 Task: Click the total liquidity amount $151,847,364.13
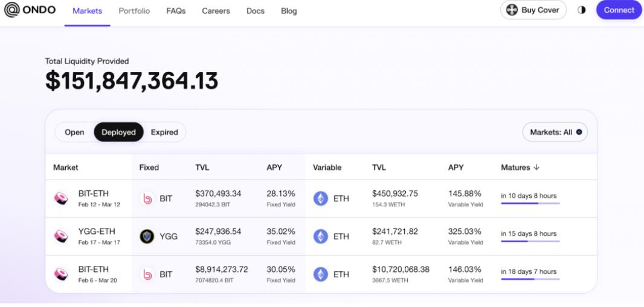[132, 82]
